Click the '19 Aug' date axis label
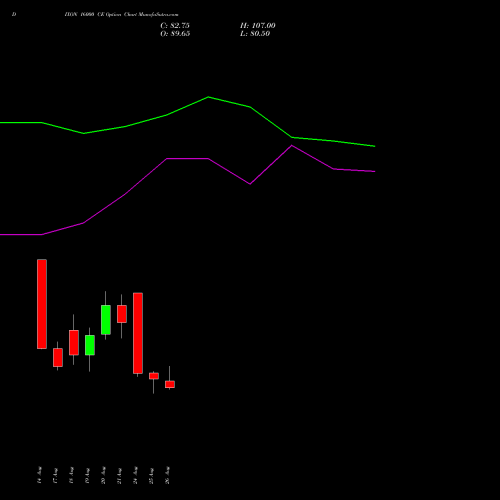 click(87, 475)
